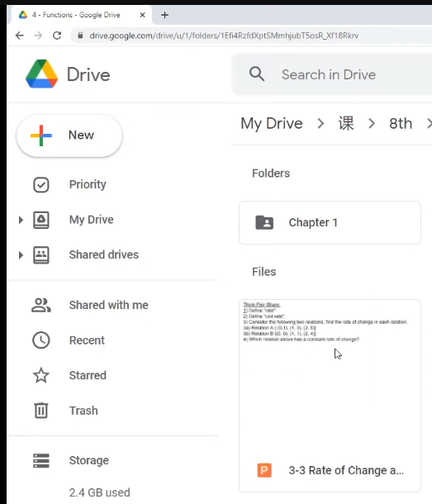432x504 pixels.
Task: Open Starred via the star icon
Action: click(x=41, y=375)
